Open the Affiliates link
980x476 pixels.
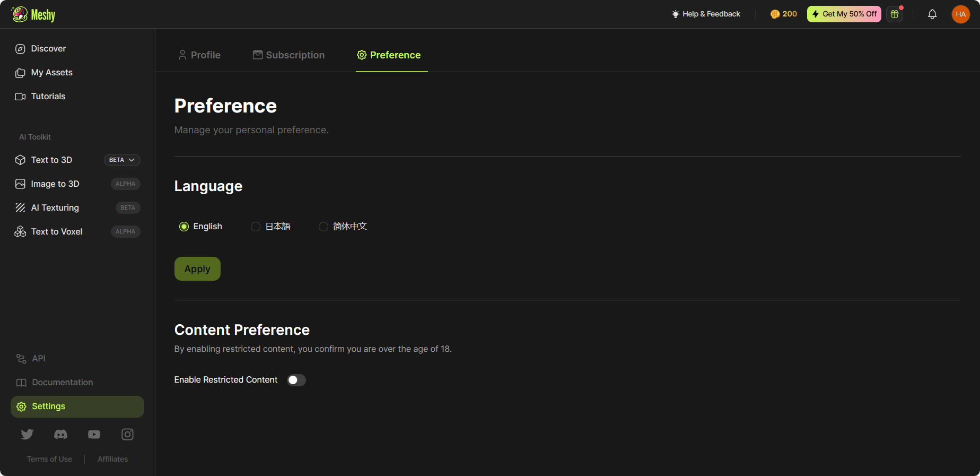[x=113, y=459]
